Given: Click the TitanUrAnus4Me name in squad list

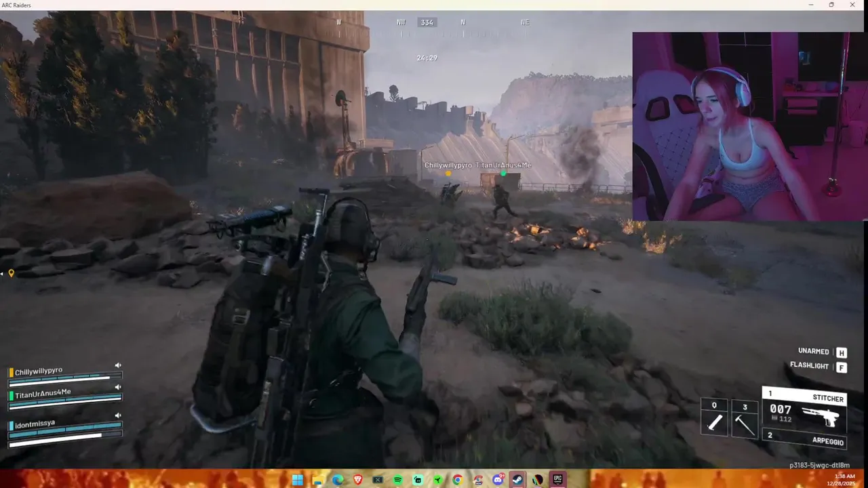Looking at the screenshot, I should click(43, 392).
